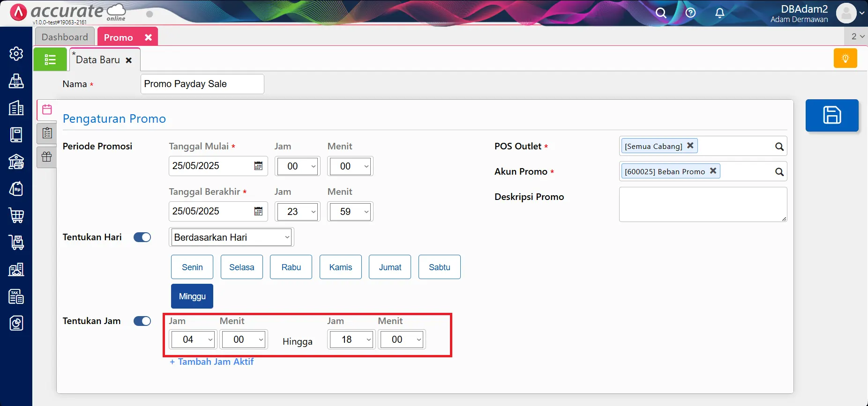Image resolution: width=868 pixels, height=406 pixels.
Task: Expand the open tabs counter showing 2
Action: coord(857,37)
